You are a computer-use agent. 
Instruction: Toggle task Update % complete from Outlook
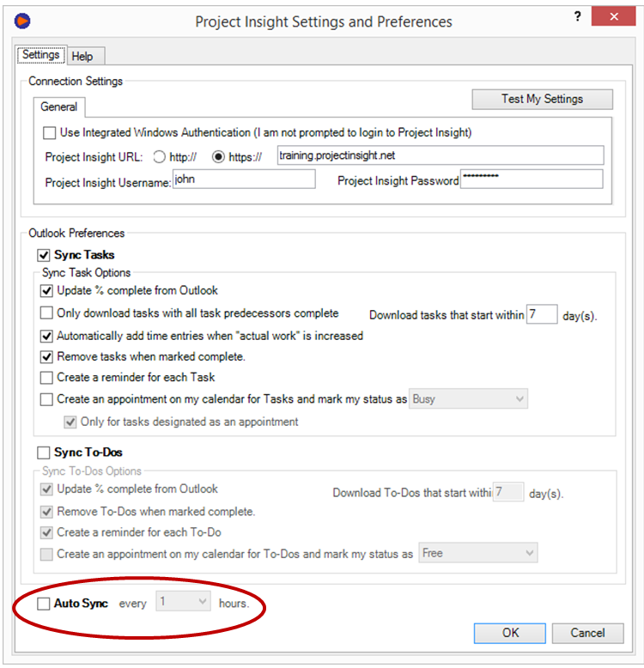click(46, 291)
